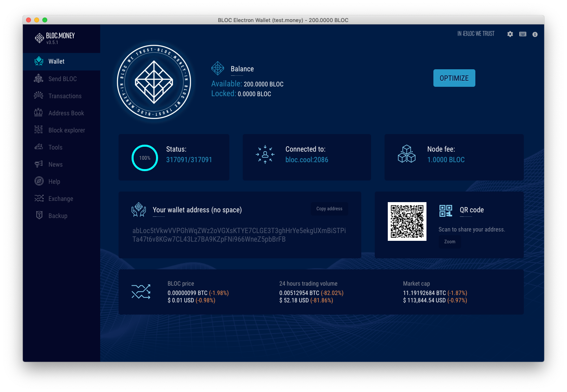Click the $ 52.18 USD volume value
Image resolution: width=567 pixels, height=392 pixels.
[294, 300]
